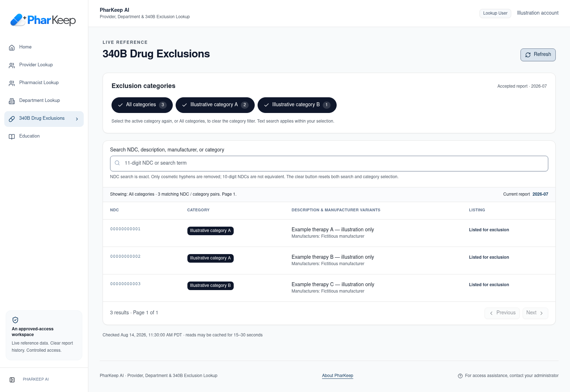Expand the 340B Drug Exclusions chevron
This screenshot has height=392, width=570.
pos(77,119)
